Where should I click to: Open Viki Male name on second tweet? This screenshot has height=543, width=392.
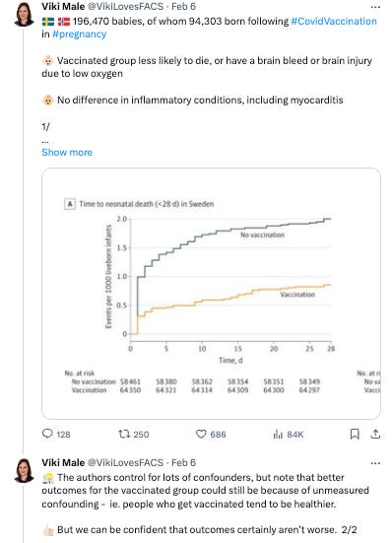click(63, 462)
